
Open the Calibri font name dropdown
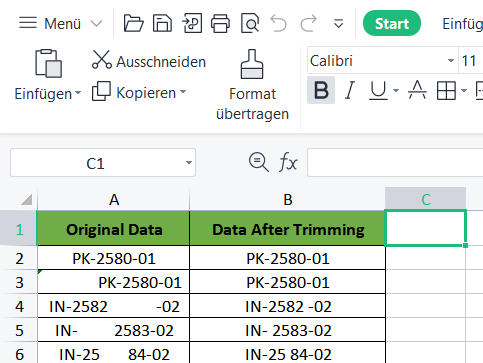[451, 61]
